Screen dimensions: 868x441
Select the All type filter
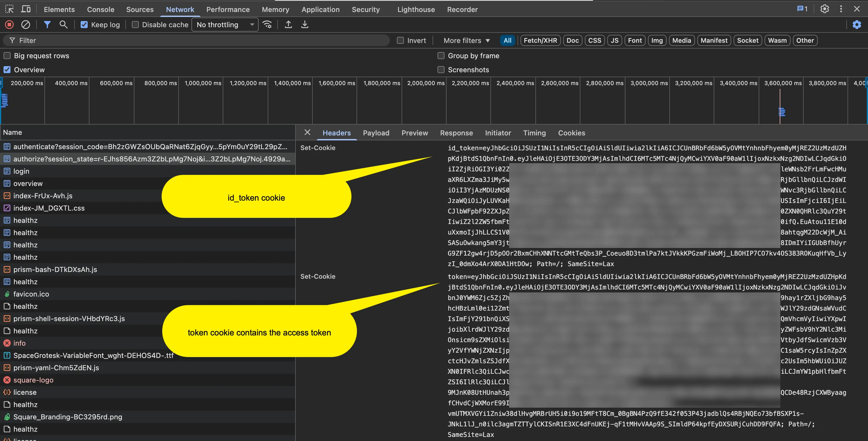click(507, 40)
